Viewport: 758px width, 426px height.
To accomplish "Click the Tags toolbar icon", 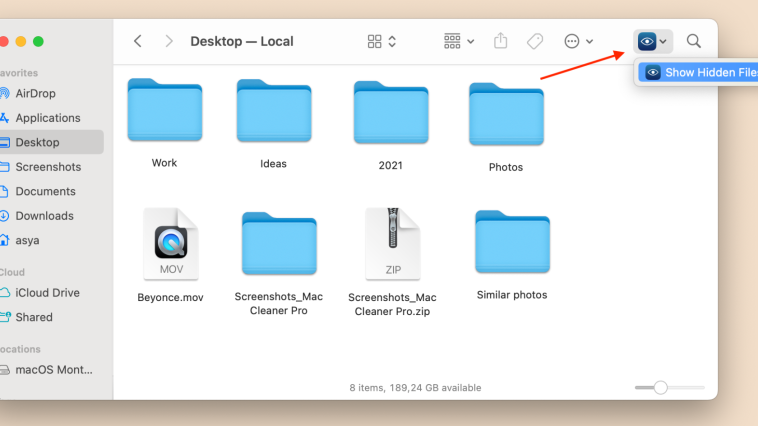I will pos(535,41).
